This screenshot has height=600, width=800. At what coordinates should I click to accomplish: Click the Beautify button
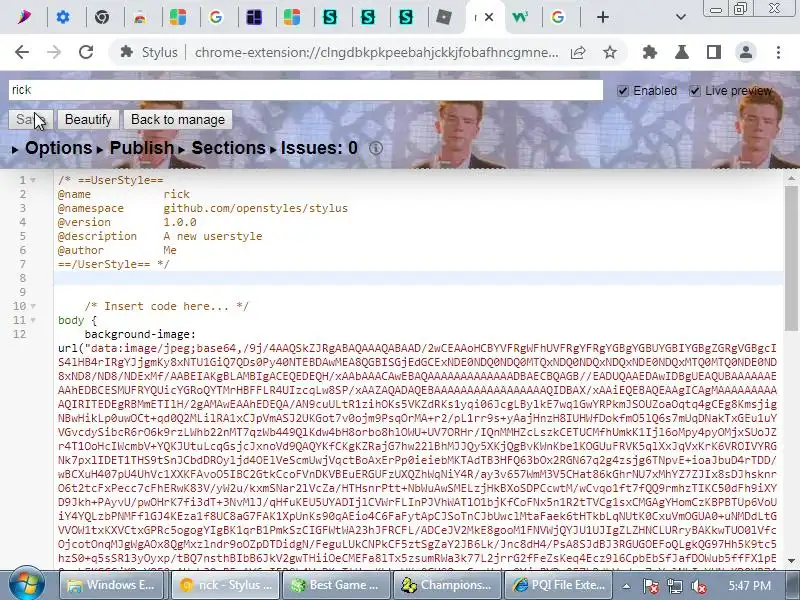(88, 119)
